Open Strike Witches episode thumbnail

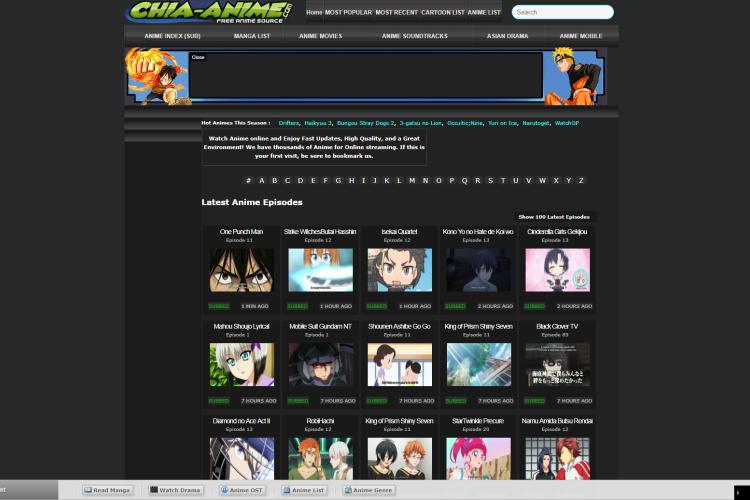[320, 270]
